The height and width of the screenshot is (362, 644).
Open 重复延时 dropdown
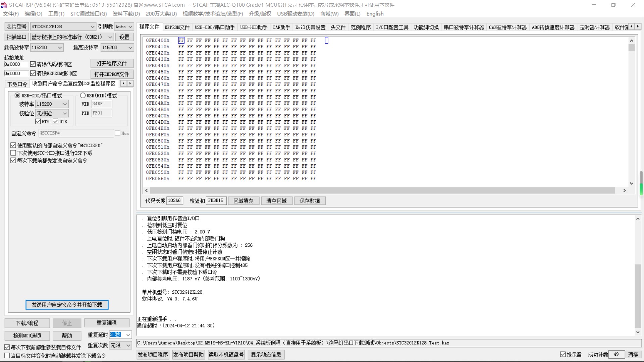pos(120,335)
